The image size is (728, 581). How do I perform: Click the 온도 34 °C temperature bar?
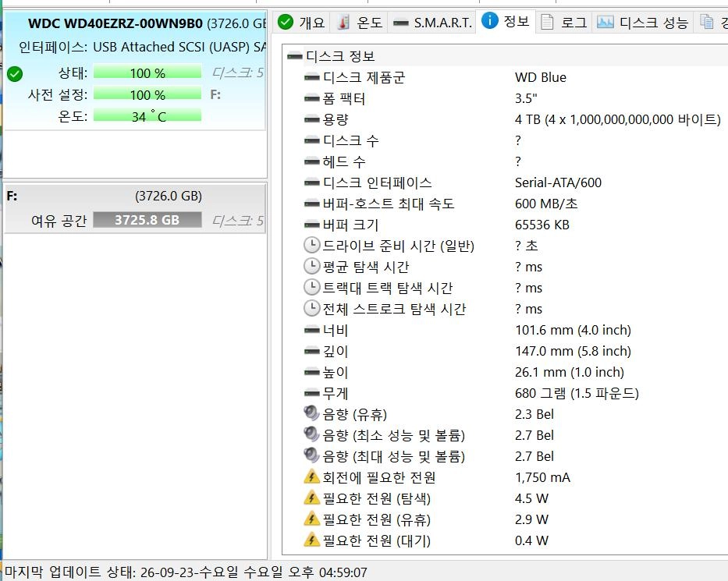147,116
